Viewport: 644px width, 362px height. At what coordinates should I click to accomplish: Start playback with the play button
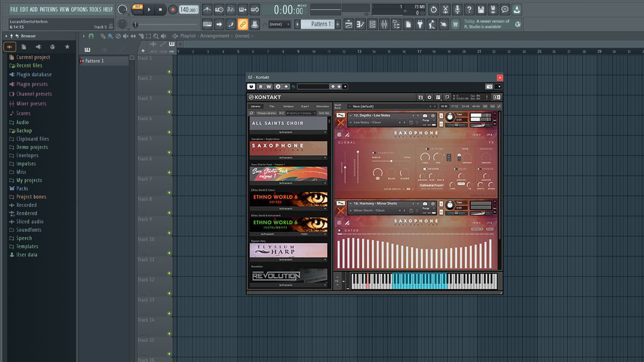tap(149, 9)
